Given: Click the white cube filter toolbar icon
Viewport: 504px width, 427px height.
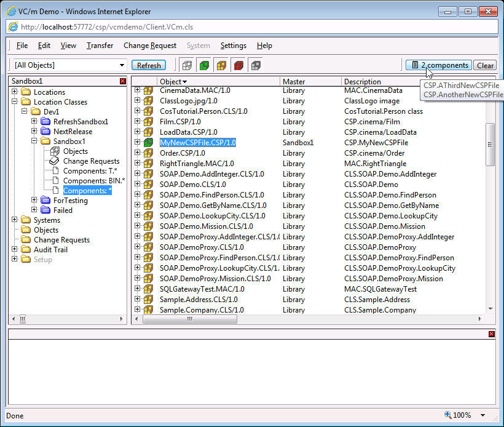Looking at the screenshot, I should click(187, 65).
